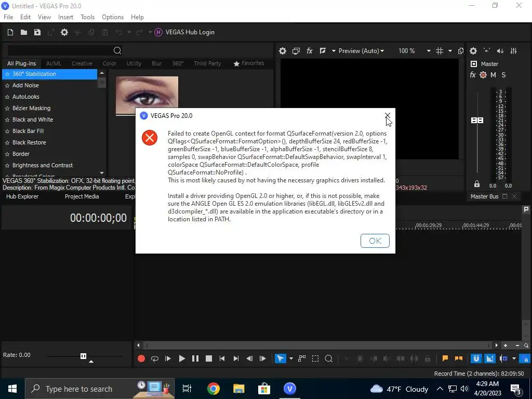Screen dimensions: 532x399
Task: Click OK in the VEGAS Pro error dialog
Action: click(x=375, y=241)
